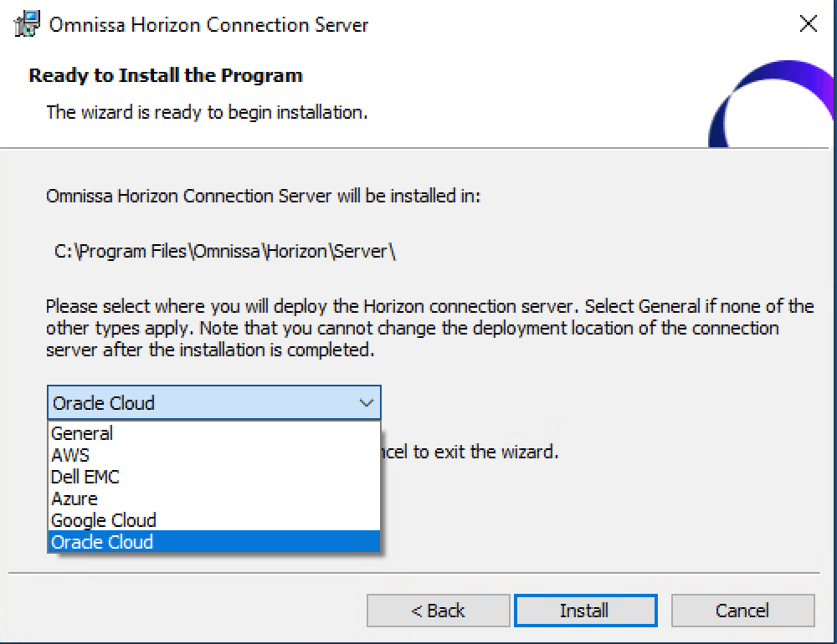Pick Dell EMC deployment option
837x644 pixels.
pyautogui.click(x=214, y=477)
